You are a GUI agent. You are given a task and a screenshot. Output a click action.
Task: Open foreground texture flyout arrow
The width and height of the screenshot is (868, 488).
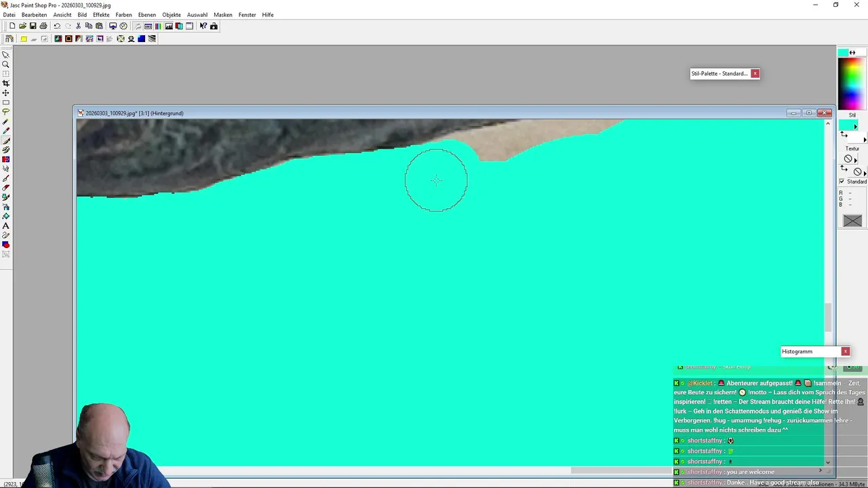tap(855, 159)
